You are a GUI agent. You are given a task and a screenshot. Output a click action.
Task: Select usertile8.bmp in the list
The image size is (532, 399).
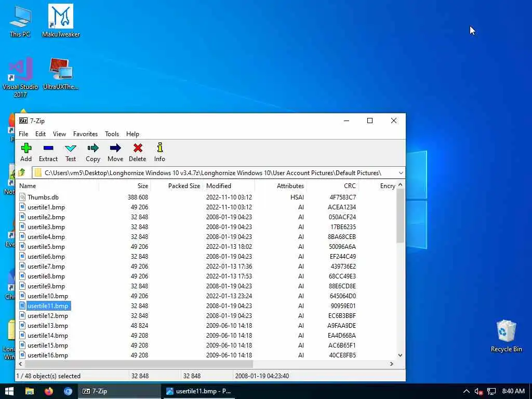46,276
